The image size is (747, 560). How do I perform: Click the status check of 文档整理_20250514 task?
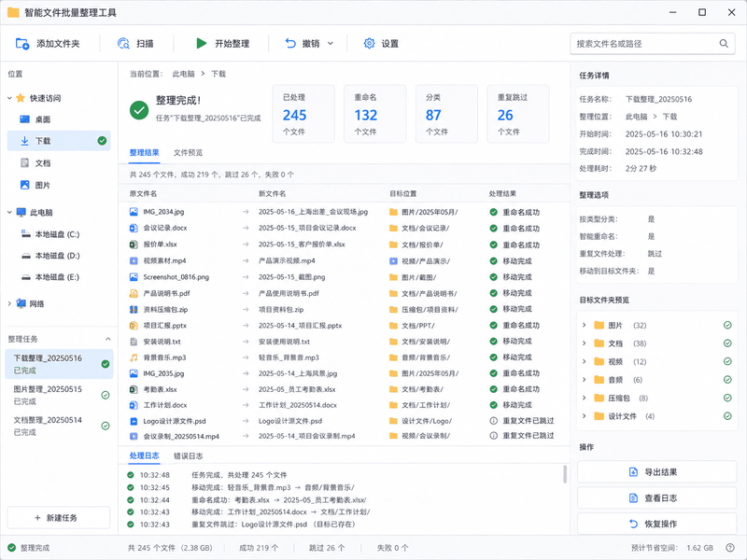(x=106, y=426)
